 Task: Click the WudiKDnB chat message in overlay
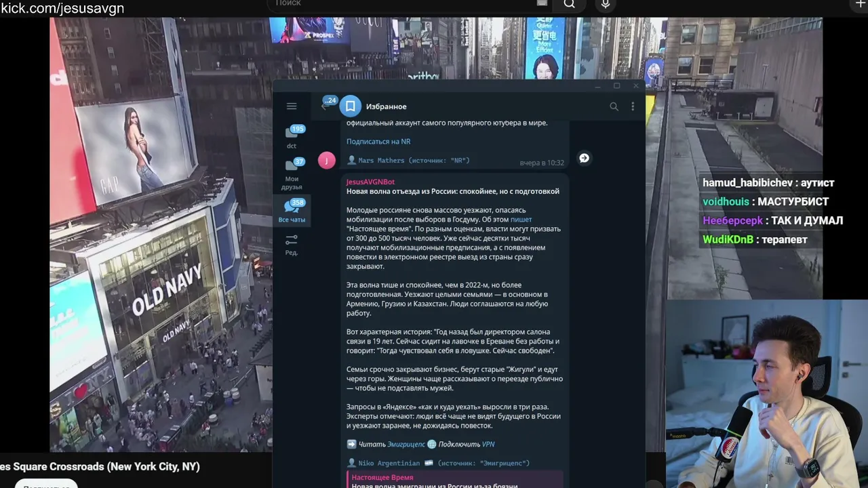click(x=755, y=240)
